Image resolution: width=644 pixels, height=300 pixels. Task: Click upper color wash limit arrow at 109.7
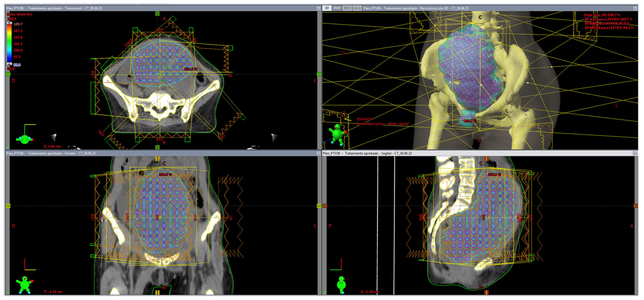pyautogui.click(x=9, y=23)
